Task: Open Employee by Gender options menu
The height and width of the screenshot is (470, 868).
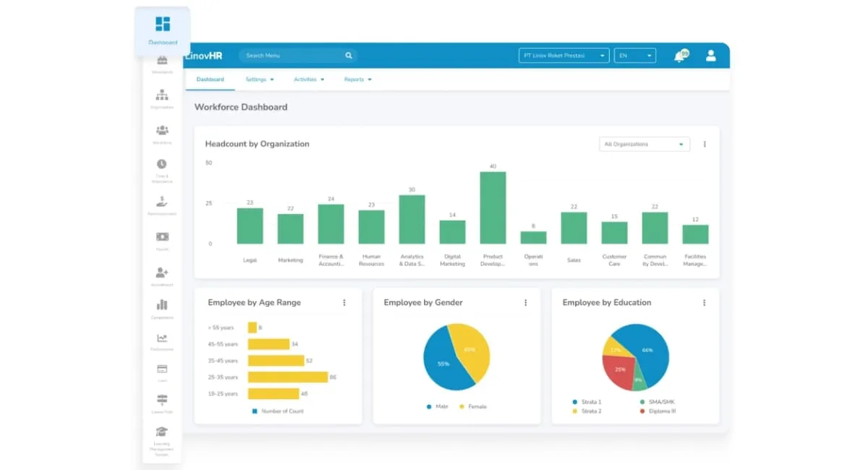Action: [x=525, y=303]
